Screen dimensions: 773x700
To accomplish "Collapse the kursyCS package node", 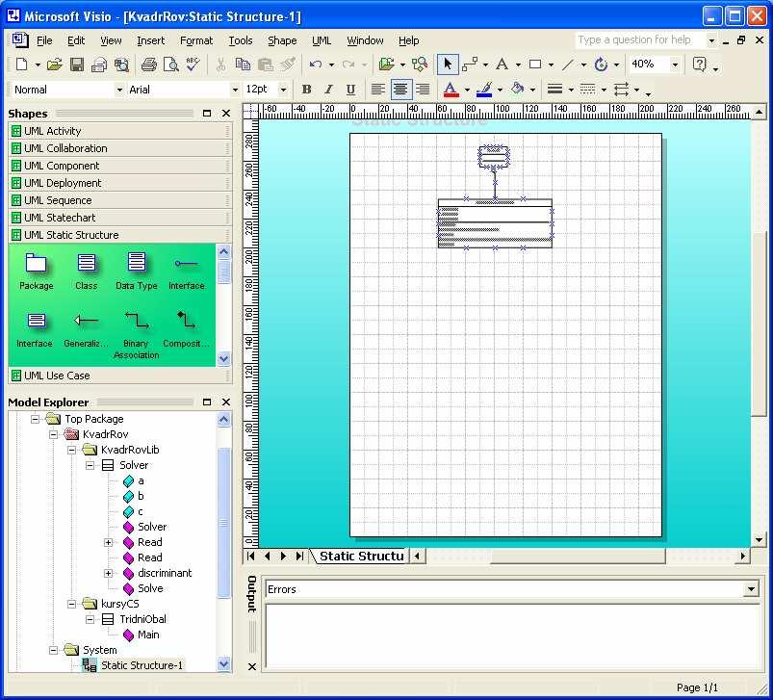I will pyautogui.click(x=71, y=604).
